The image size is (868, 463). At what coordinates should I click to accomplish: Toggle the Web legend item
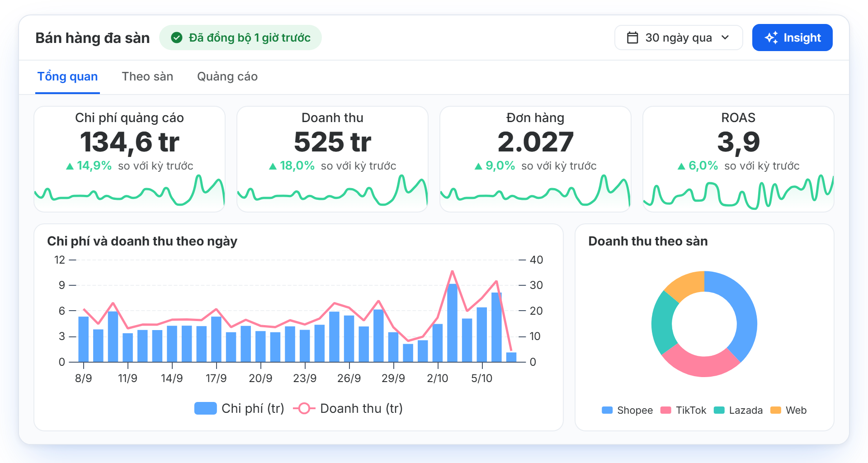(x=788, y=410)
